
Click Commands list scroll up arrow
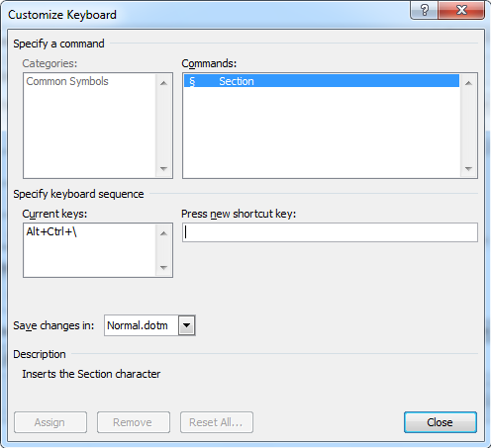(468, 83)
